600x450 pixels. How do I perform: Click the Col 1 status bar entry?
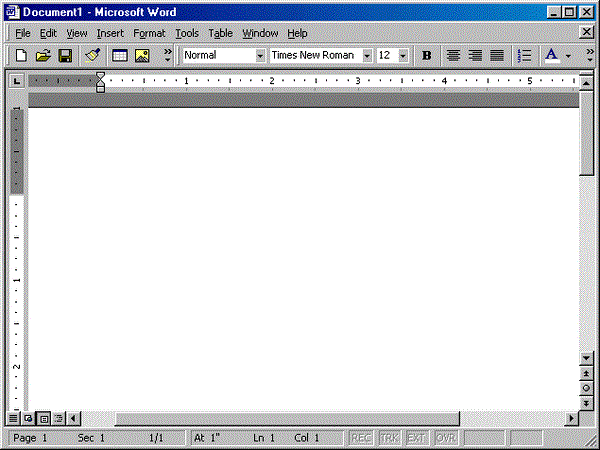click(x=307, y=438)
